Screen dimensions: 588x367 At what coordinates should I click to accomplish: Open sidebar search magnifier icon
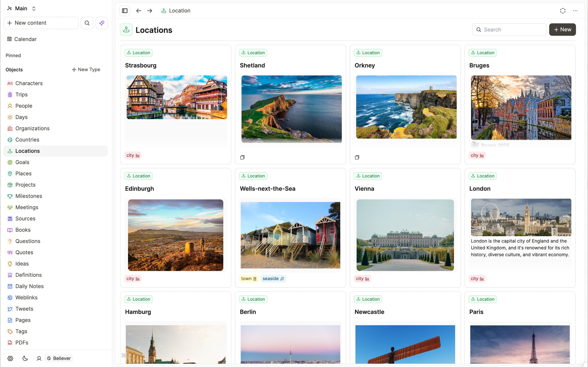[x=87, y=23]
